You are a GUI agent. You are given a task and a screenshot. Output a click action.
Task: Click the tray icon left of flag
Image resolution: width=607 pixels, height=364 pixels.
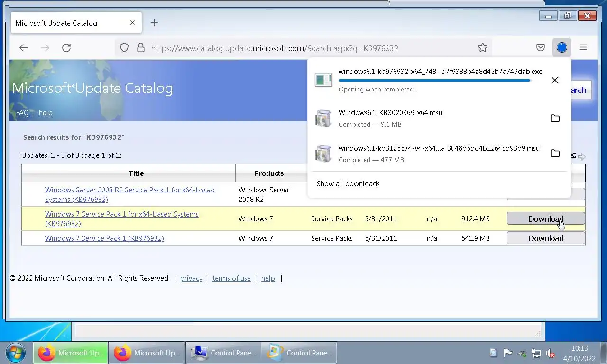point(494,353)
